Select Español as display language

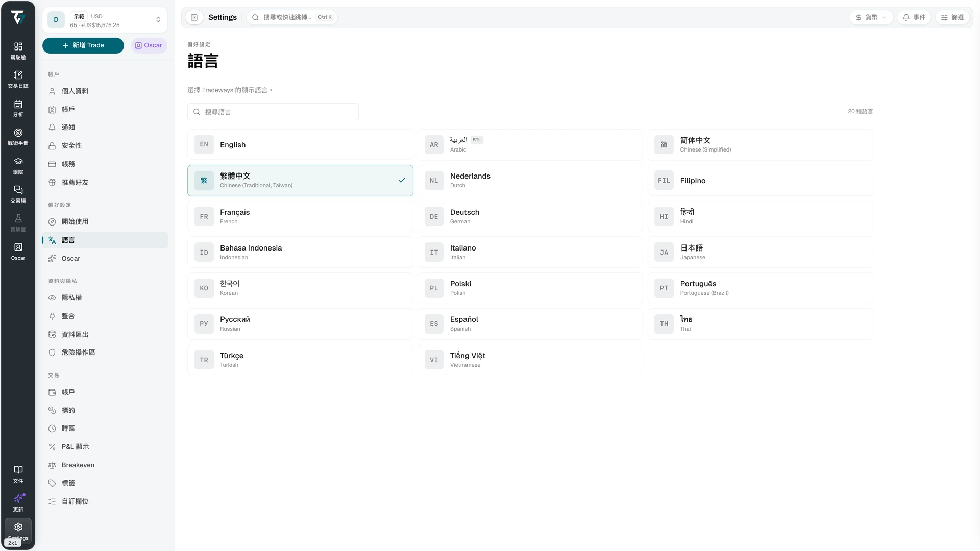(530, 324)
